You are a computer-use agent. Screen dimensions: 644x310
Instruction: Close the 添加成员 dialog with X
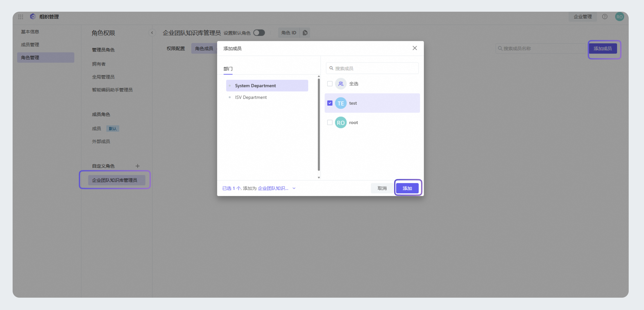pos(415,48)
